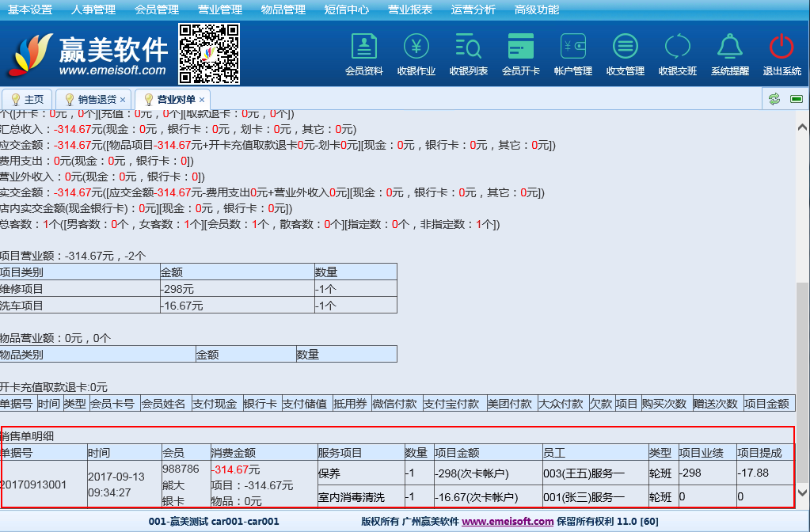Click the 收银作业 cashier icon
This screenshot has width=810, height=532.
coord(416,48)
